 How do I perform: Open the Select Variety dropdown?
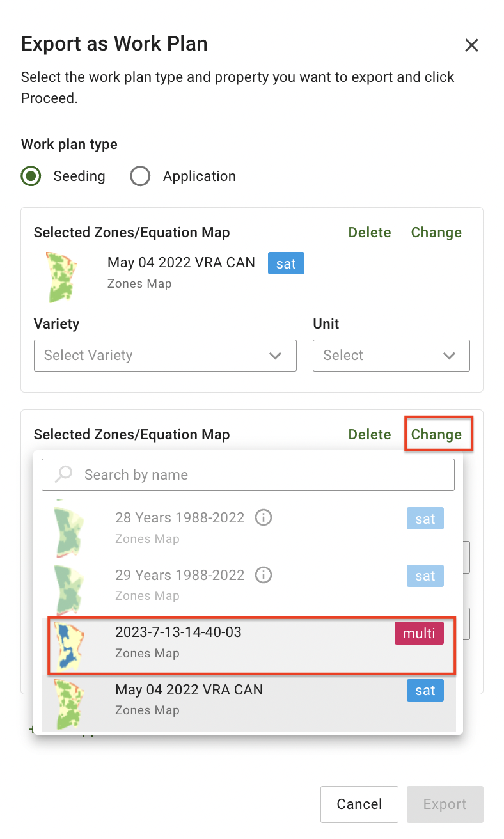(x=165, y=356)
